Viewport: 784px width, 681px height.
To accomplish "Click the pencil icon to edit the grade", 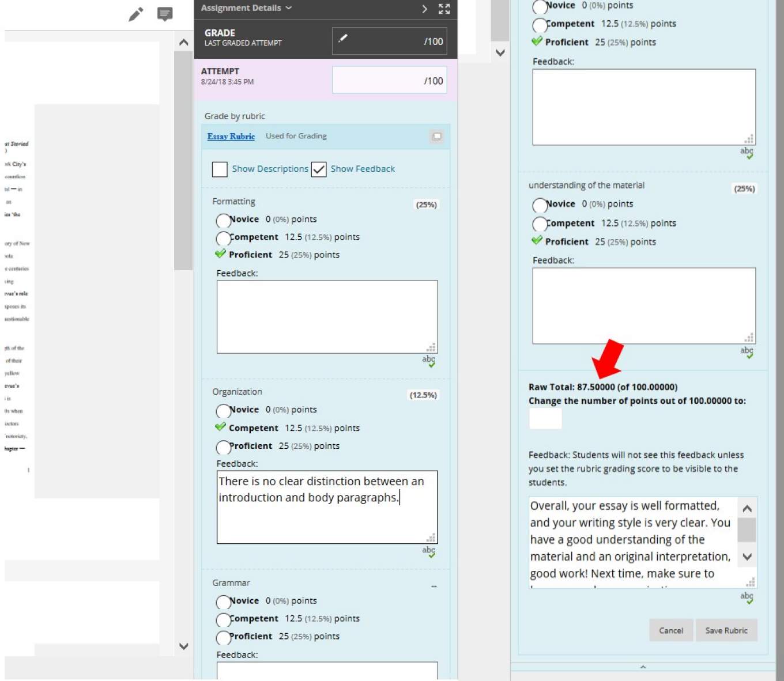I will click(344, 40).
